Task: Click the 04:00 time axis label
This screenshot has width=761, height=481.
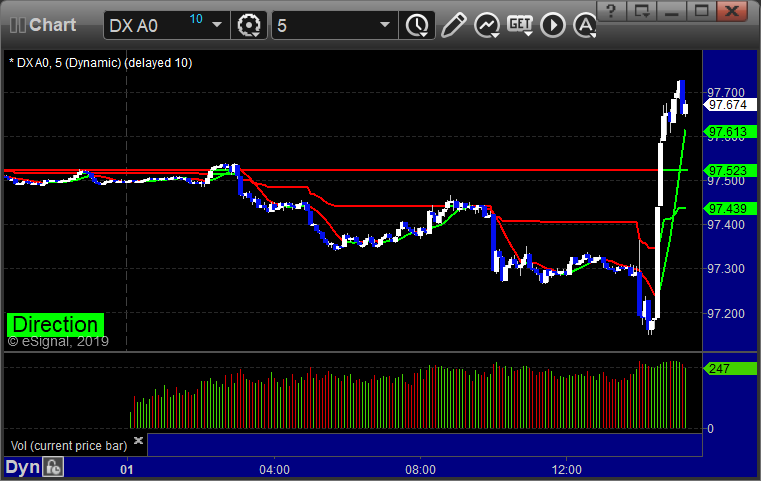Action: [274, 470]
